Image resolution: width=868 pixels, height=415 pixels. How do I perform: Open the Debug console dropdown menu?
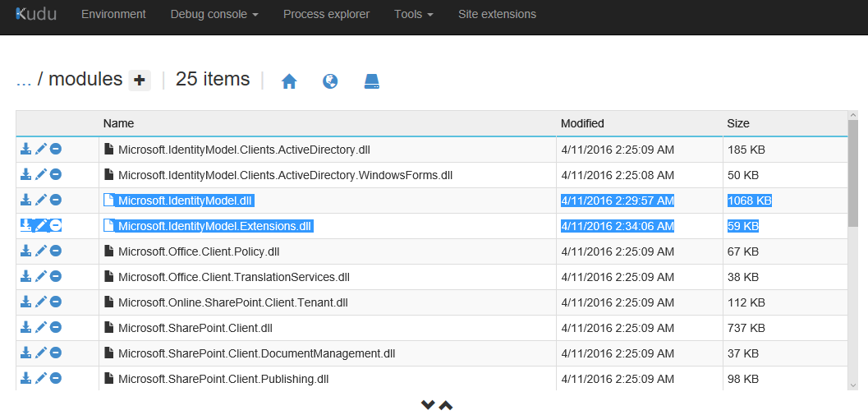click(214, 14)
